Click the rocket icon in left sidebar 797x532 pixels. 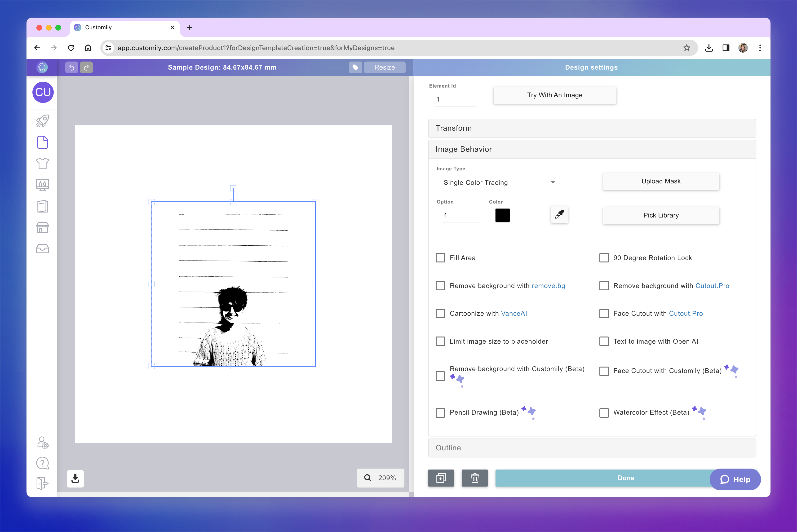tap(42, 121)
